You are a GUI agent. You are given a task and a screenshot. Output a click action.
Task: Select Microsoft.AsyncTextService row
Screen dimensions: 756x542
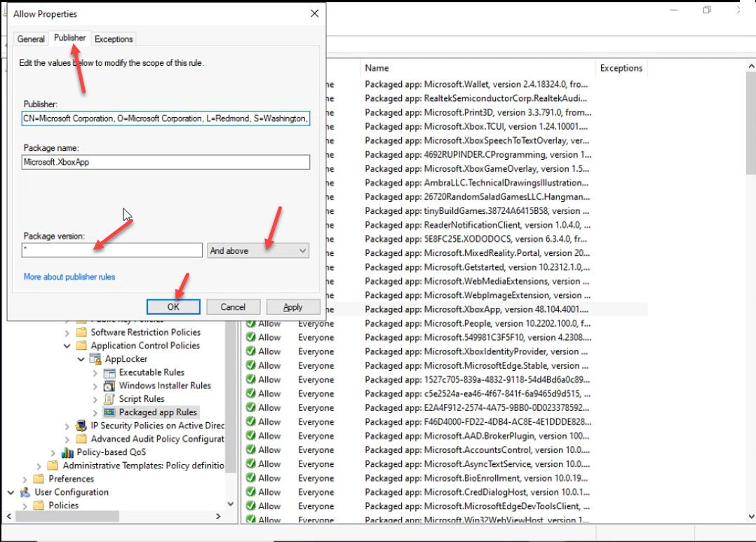(x=478, y=464)
